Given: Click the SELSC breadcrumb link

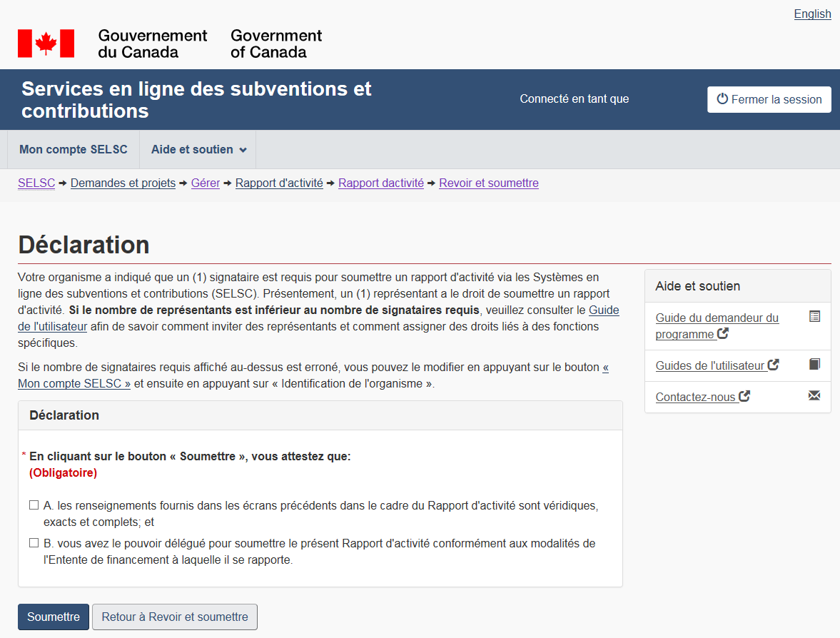Looking at the screenshot, I should [36, 183].
